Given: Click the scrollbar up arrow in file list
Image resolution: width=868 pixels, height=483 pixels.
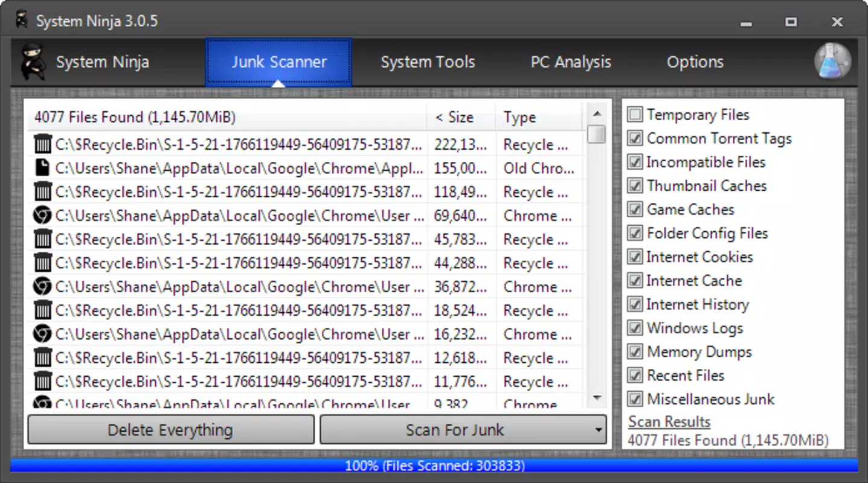Looking at the screenshot, I should (x=597, y=114).
